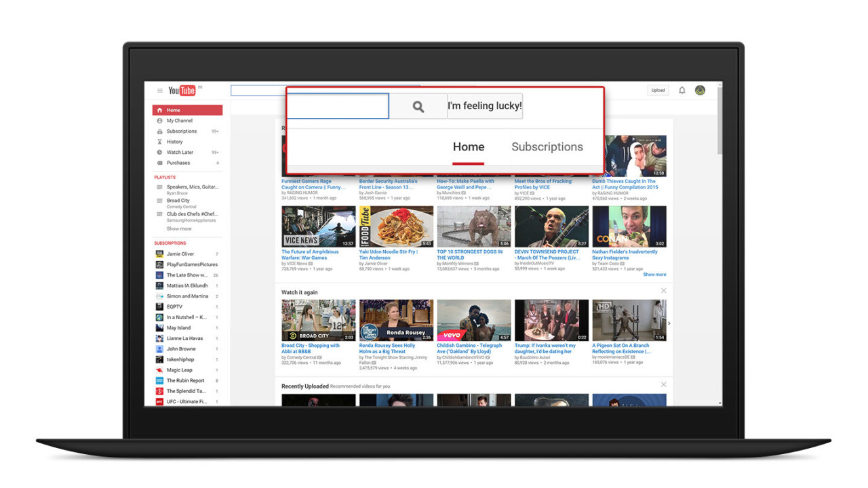Open the Jamie Oliver channel subscription
Viewport: 868px width, 488px height.
coord(180,254)
